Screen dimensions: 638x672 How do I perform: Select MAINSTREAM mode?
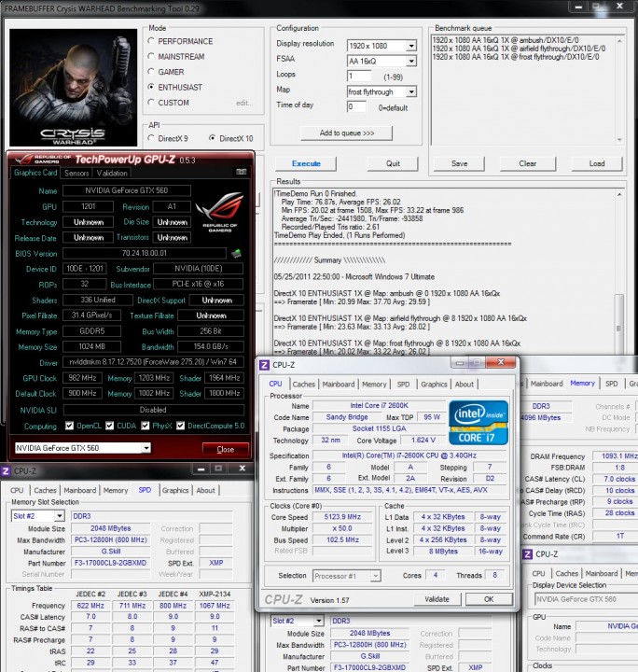[151, 57]
